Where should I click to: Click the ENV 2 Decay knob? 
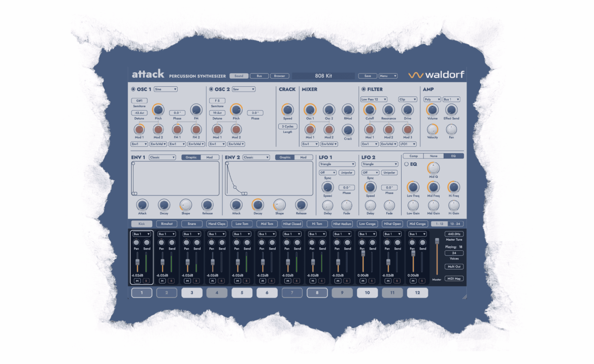[258, 205]
